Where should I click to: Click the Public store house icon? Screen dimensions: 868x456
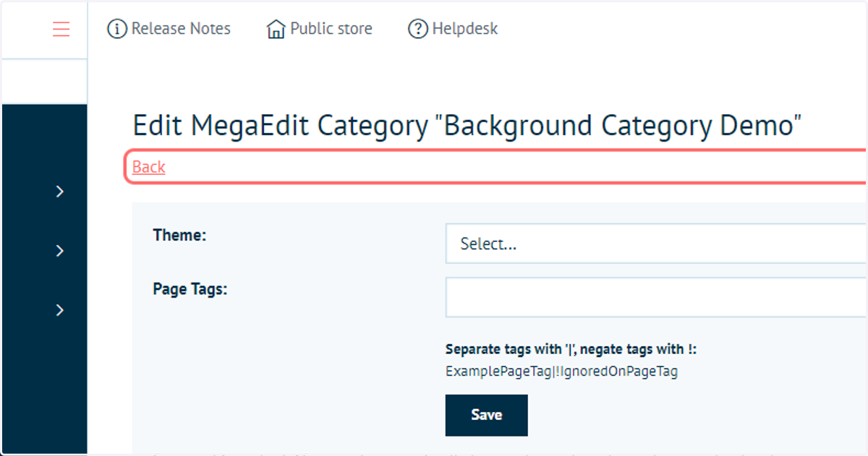coord(276,29)
